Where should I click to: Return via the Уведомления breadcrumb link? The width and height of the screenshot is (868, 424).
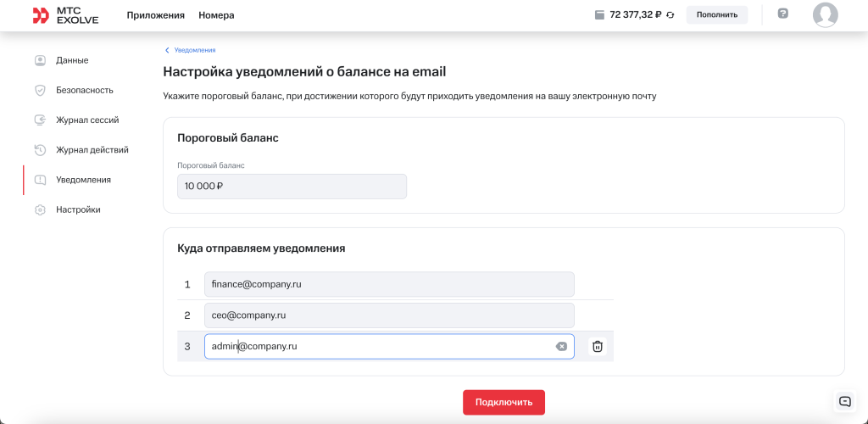pyautogui.click(x=195, y=50)
